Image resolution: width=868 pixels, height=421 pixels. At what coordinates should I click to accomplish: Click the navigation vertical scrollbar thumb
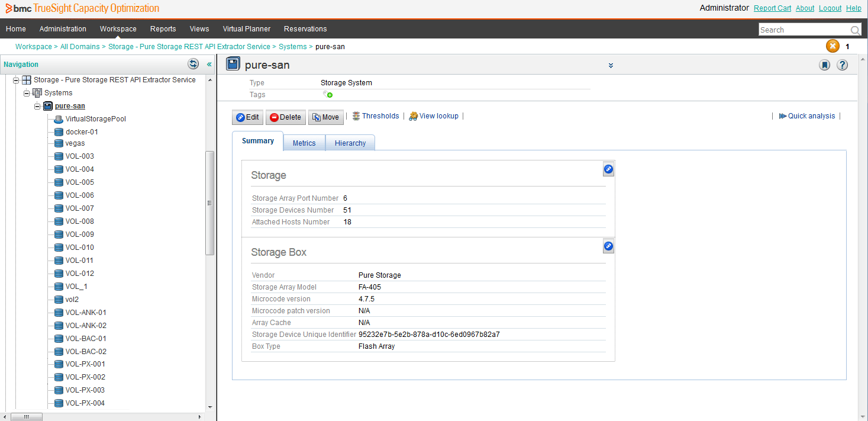209,203
